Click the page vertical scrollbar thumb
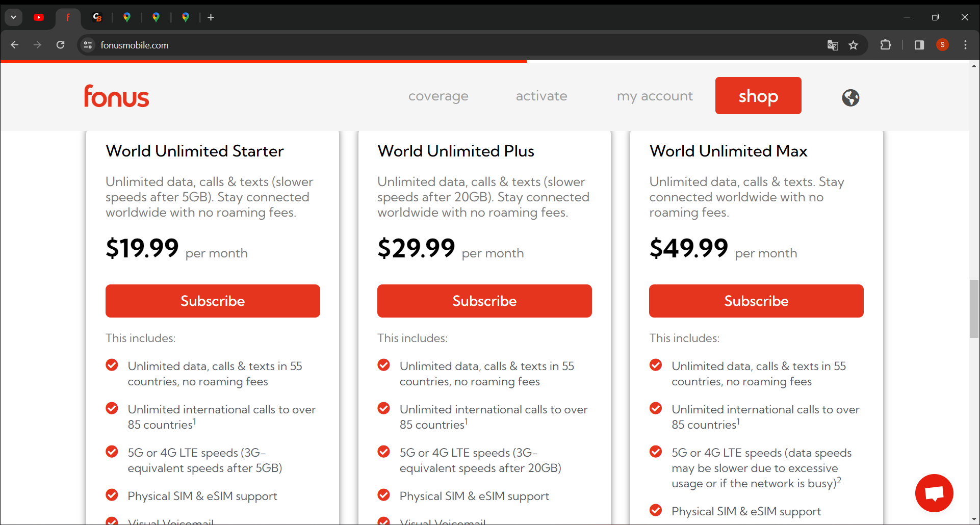Screen dimensions: 980x525 pos(974,308)
